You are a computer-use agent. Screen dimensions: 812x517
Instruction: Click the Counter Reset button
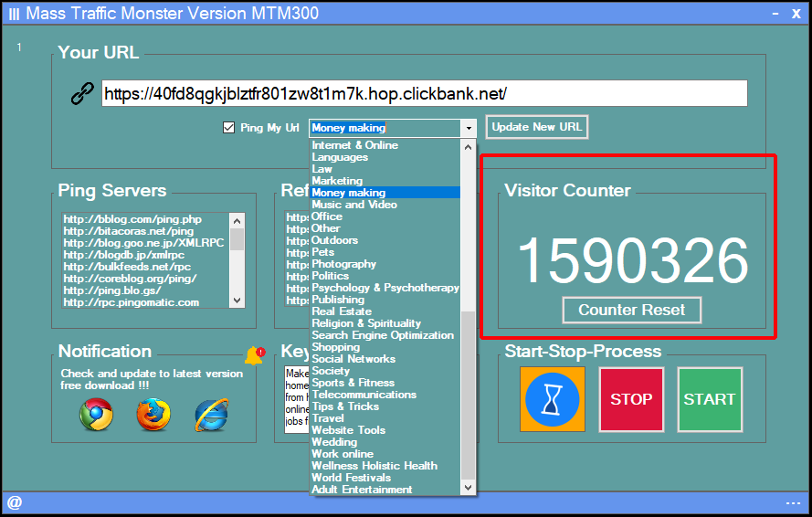(632, 311)
